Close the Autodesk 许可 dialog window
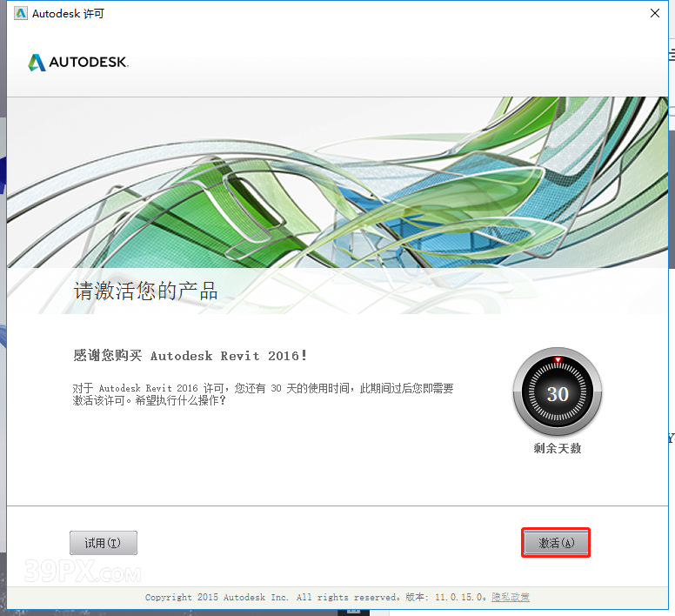The width and height of the screenshot is (675, 616). [x=655, y=13]
